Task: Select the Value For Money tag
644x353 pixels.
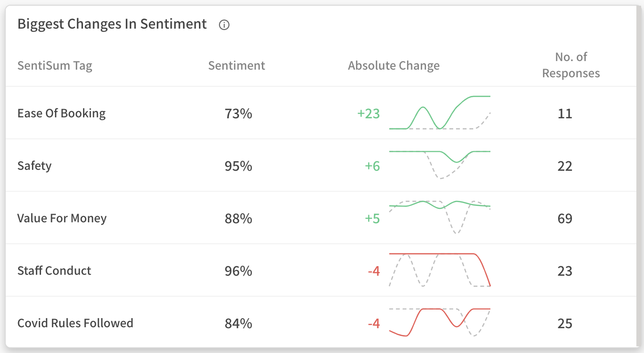Action: click(x=62, y=218)
